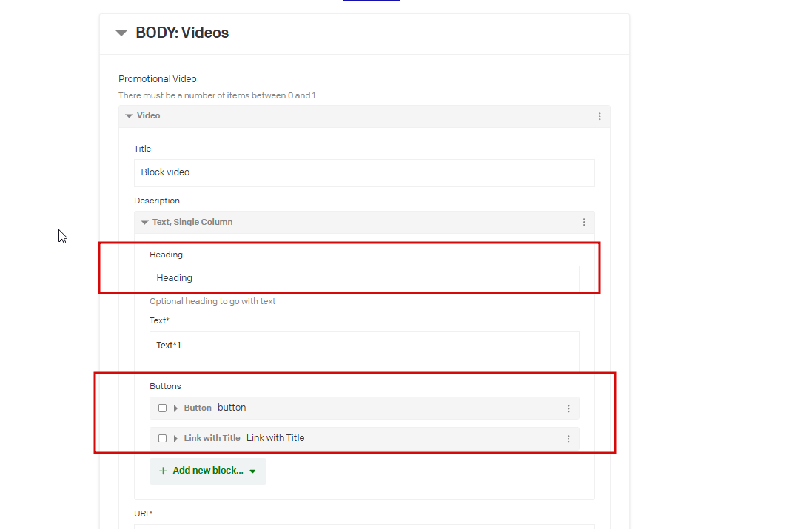Expand the Button block row
812x529 pixels.
click(x=175, y=408)
